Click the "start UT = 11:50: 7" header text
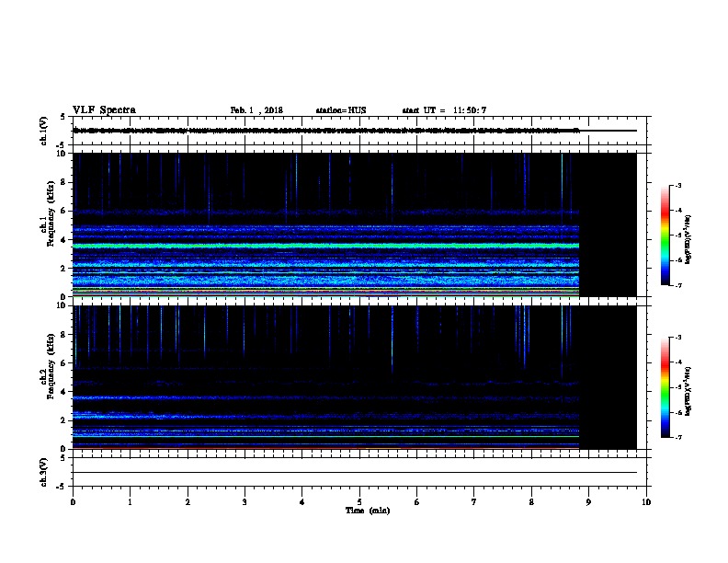This screenshot has width=728, height=563. click(444, 110)
